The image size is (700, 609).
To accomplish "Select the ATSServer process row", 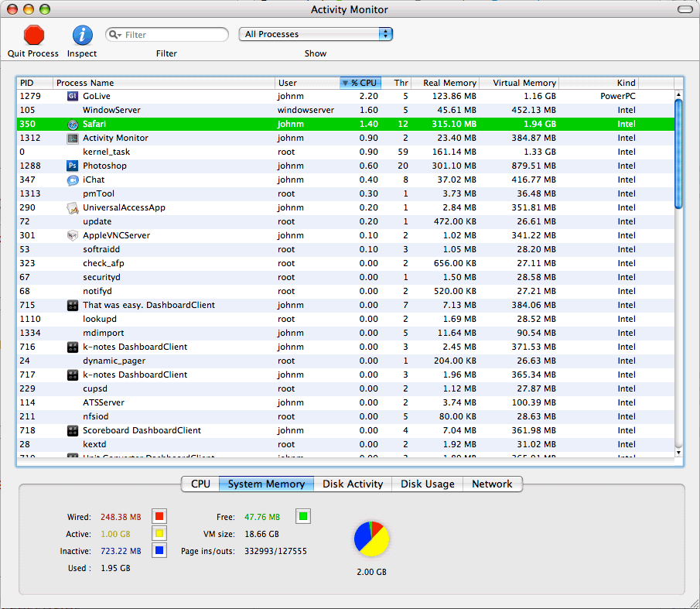I will (346, 402).
